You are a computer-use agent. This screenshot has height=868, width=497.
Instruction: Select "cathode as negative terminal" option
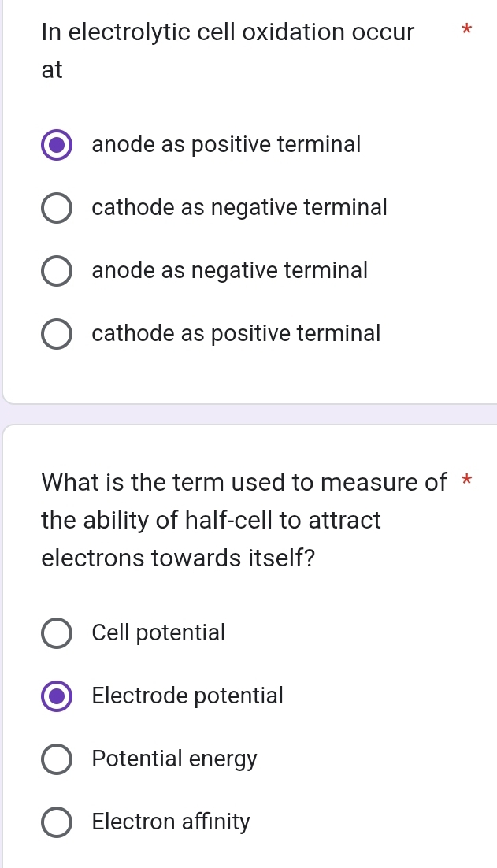57,208
